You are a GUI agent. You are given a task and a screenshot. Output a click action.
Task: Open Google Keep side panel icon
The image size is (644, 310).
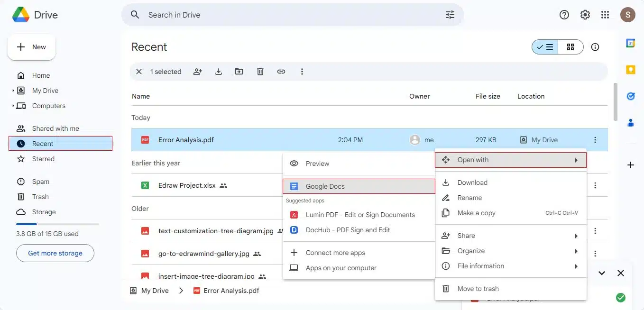click(x=631, y=70)
